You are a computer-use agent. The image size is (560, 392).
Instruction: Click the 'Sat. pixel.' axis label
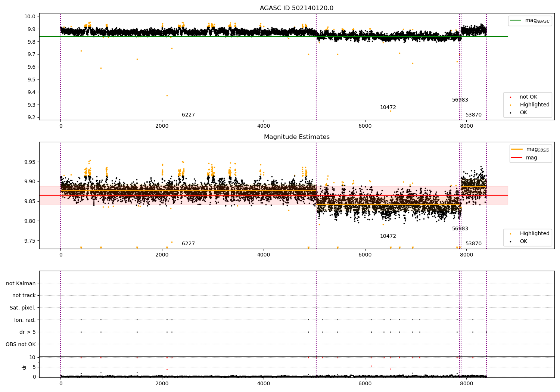[23, 308]
